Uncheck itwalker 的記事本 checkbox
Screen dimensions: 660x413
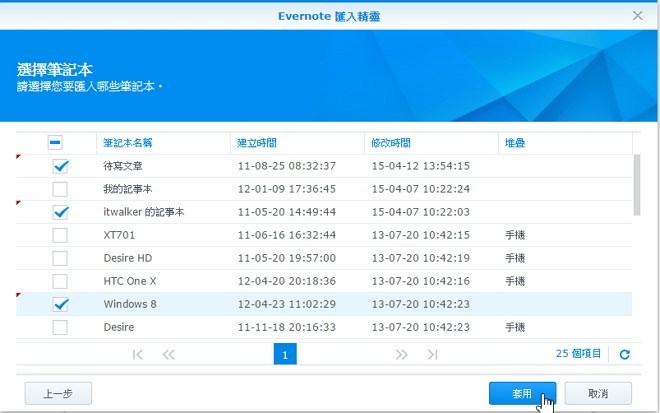pos(60,212)
